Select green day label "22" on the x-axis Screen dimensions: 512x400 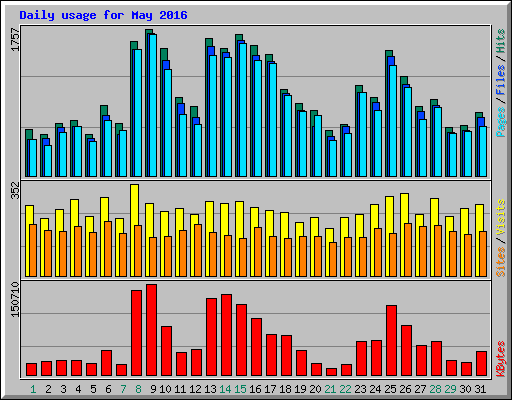[345, 389]
